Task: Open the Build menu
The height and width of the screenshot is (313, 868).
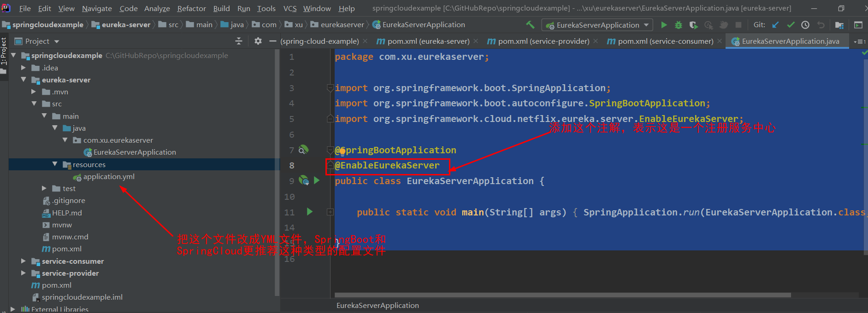Action: (x=221, y=8)
